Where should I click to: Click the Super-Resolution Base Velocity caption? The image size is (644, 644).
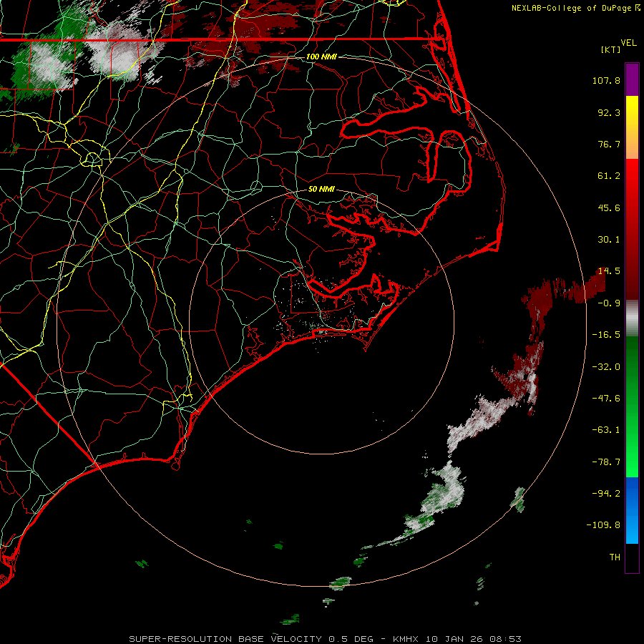pos(326,639)
